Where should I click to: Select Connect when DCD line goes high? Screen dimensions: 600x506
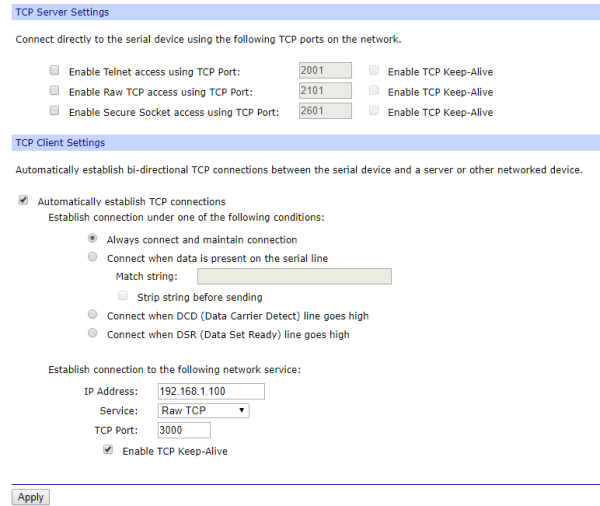coord(92,314)
